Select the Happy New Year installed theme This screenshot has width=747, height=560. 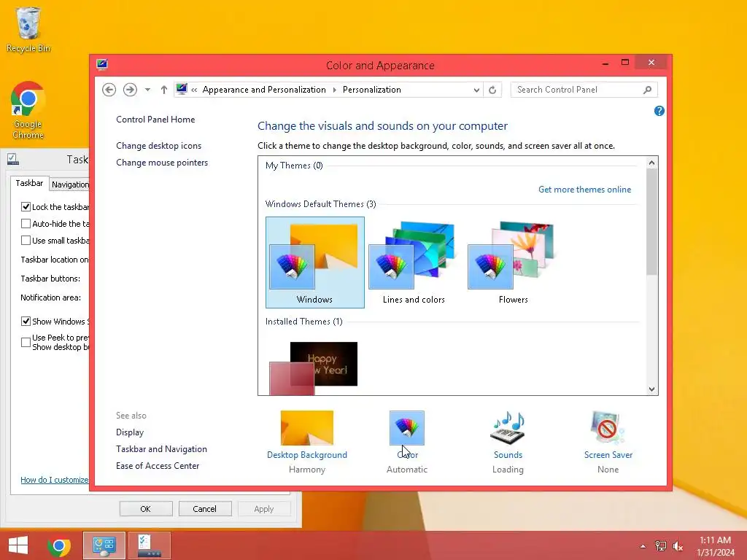[314, 368]
